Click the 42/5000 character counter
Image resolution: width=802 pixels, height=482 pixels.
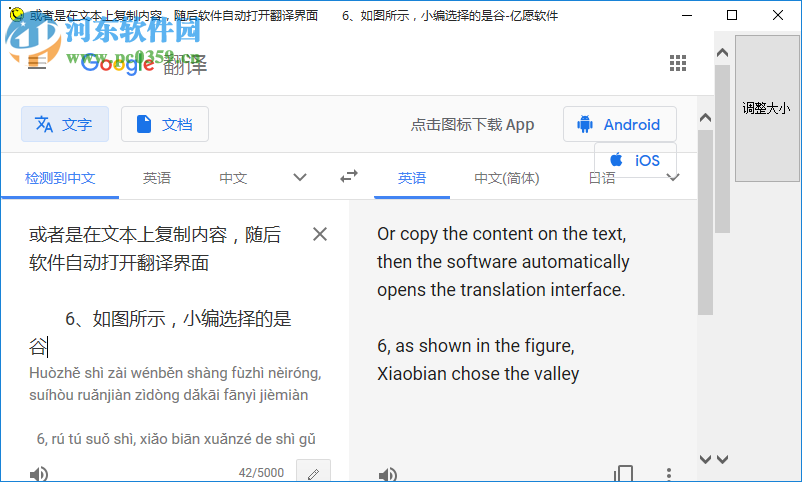(x=261, y=472)
